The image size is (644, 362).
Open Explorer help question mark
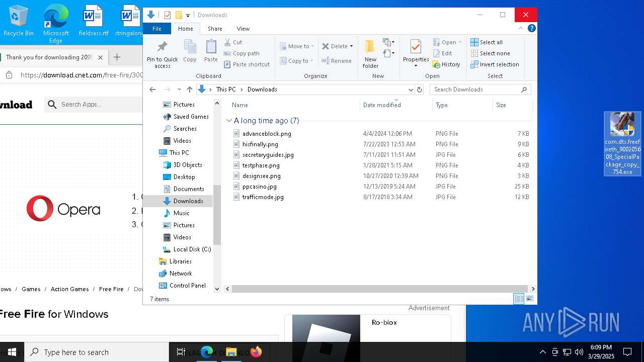click(531, 28)
